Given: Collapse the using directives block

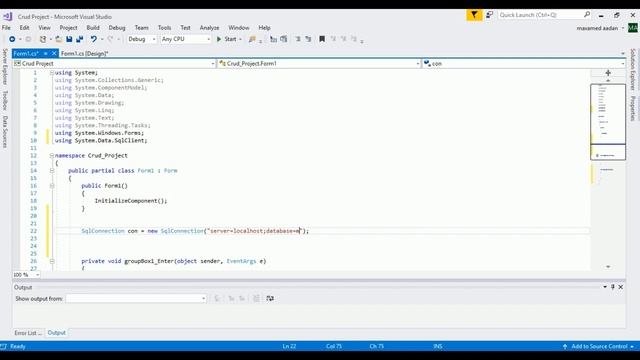Looking at the screenshot, I should tap(52, 73).
